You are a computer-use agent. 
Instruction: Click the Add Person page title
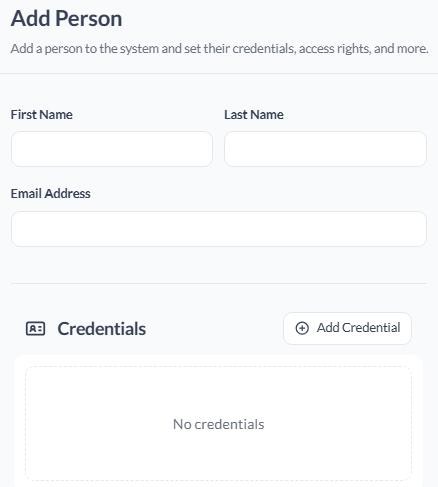pyautogui.click(x=66, y=19)
